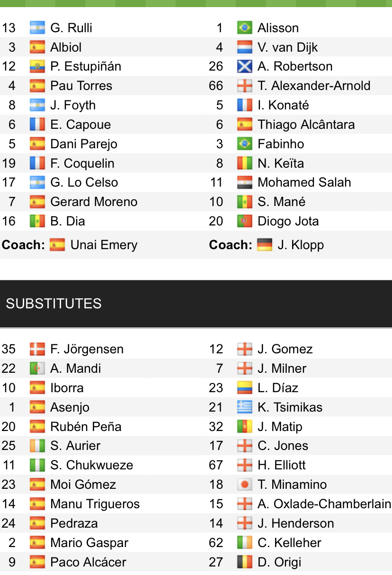Image resolution: width=392 pixels, height=575 pixels.
Task: Click the Japan flag beside T. Minamino
Action: [x=244, y=485]
